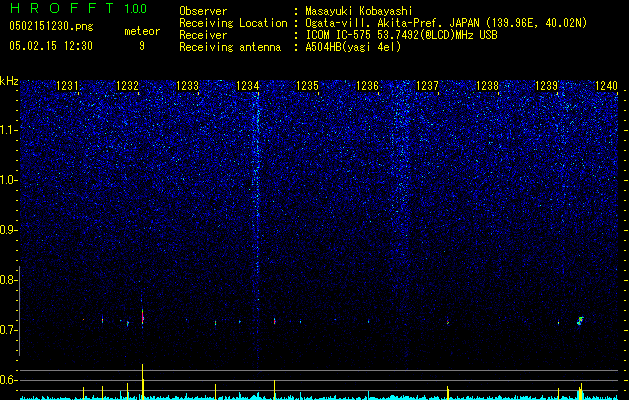Click the 1232 time marker
This screenshot has height=400, width=629.
[127, 85]
